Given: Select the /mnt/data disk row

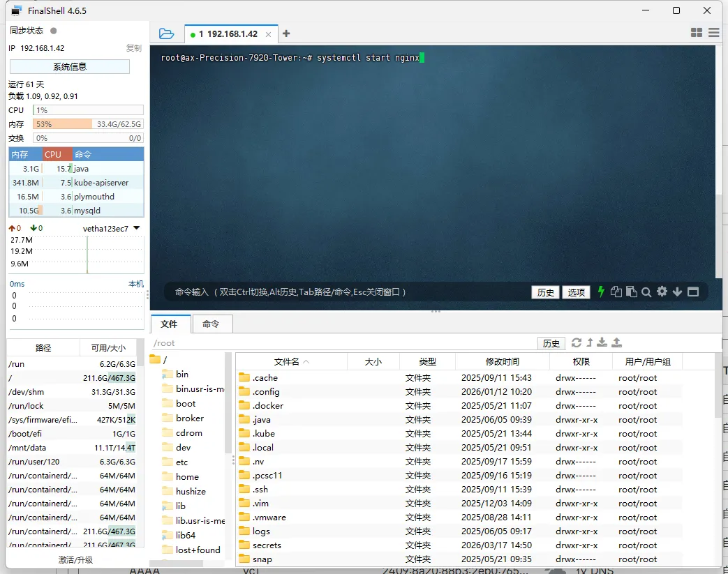Looking at the screenshot, I should [72, 447].
